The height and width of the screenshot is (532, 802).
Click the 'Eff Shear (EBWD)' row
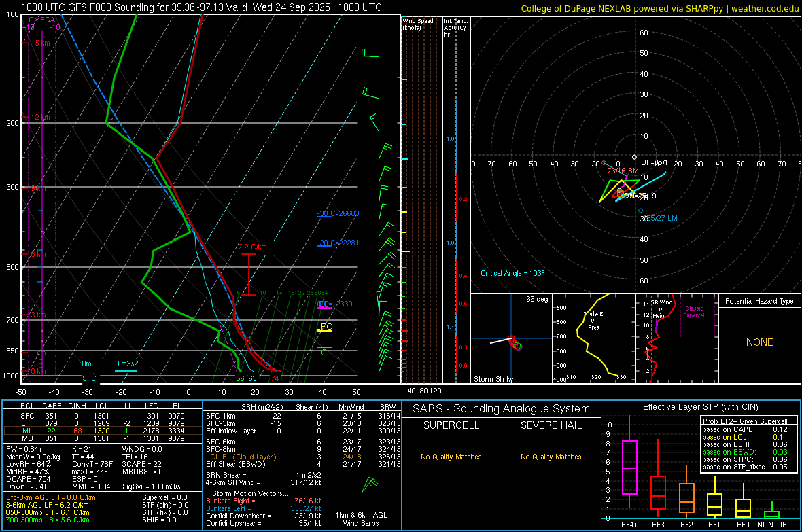coord(303,464)
